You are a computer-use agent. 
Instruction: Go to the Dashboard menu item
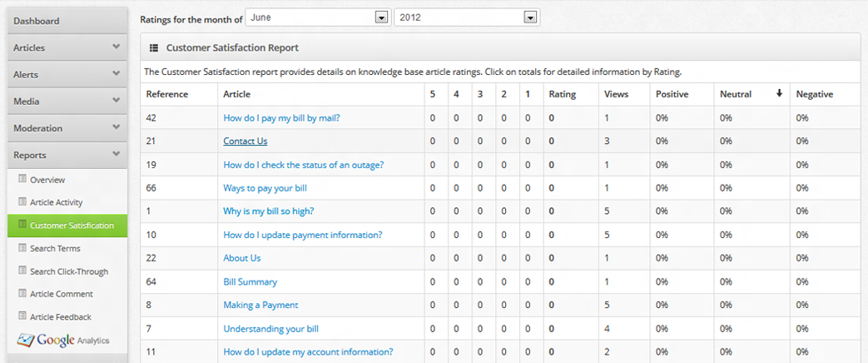click(x=37, y=21)
